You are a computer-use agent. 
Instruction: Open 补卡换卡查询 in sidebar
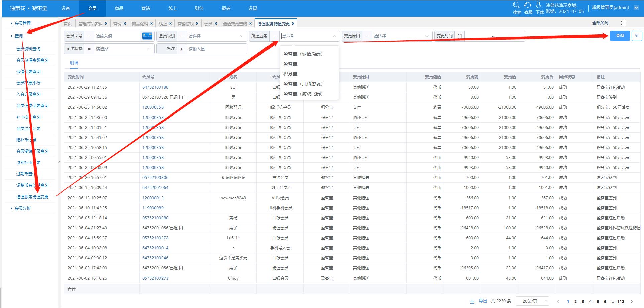click(x=28, y=117)
